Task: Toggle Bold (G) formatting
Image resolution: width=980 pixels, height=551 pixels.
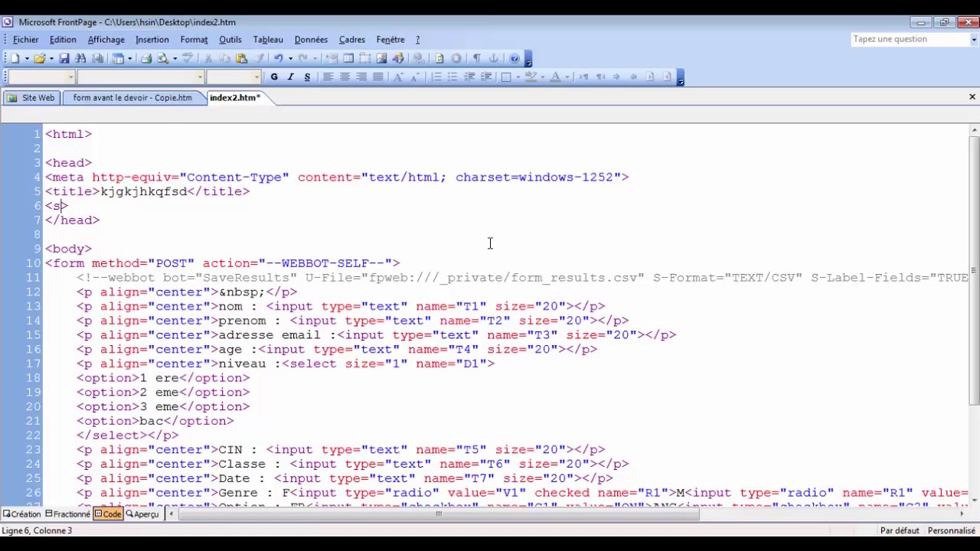Action: point(274,77)
